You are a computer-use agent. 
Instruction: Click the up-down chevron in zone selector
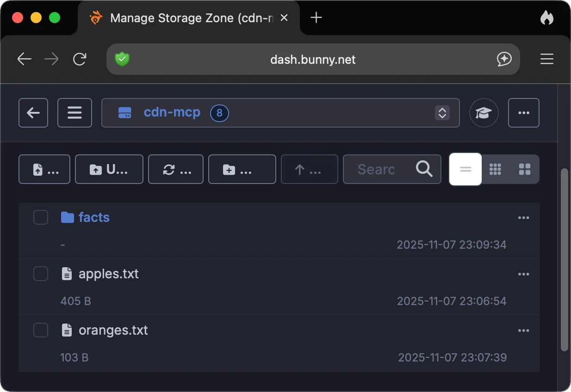[x=442, y=113]
